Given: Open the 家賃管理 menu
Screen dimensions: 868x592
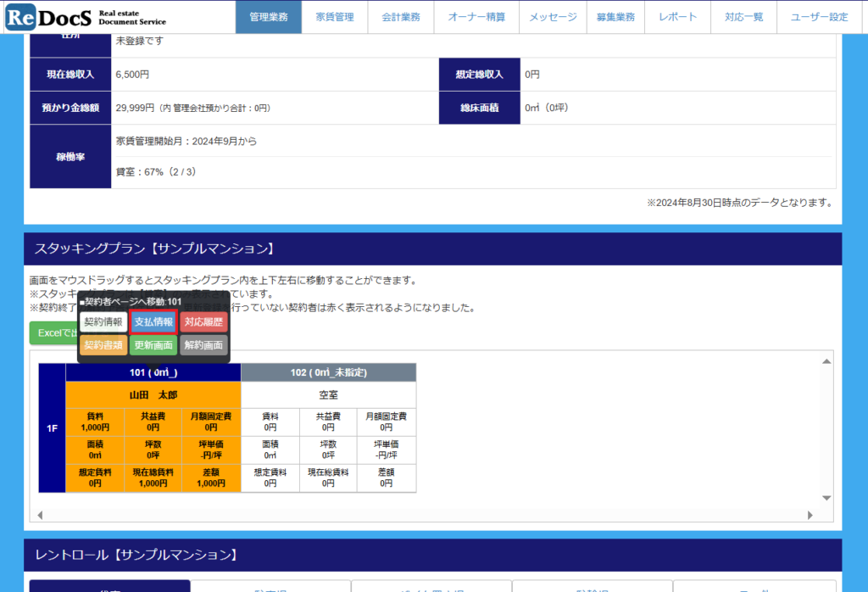Looking at the screenshot, I should tap(335, 17).
